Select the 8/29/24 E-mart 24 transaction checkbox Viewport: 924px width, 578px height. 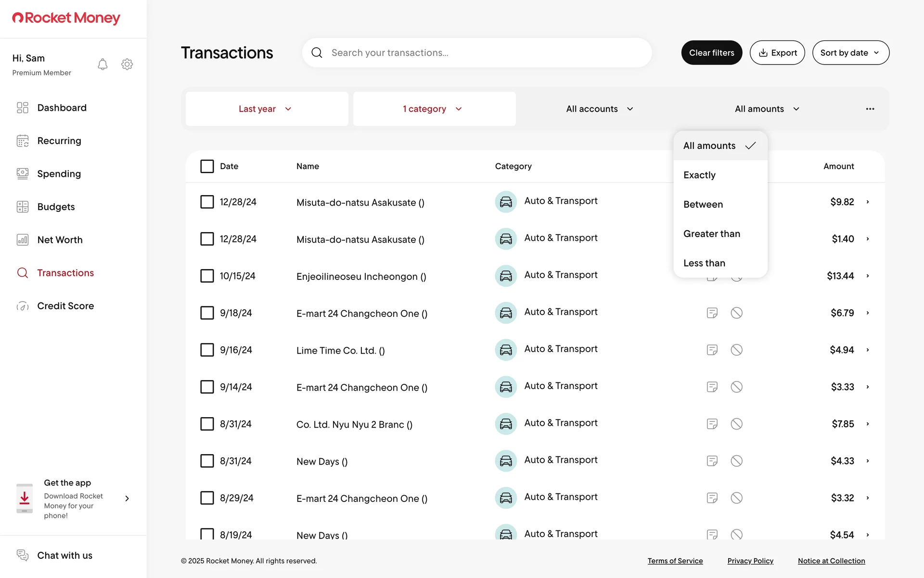click(207, 498)
